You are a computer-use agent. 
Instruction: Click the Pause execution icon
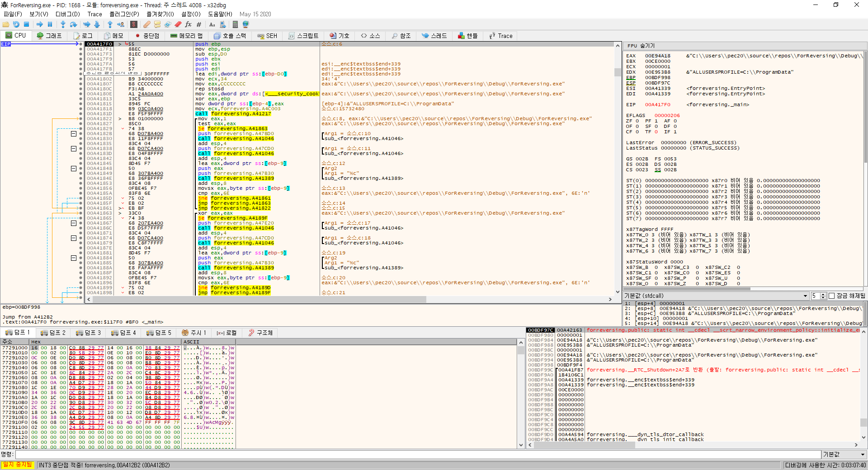[x=50, y=24]
